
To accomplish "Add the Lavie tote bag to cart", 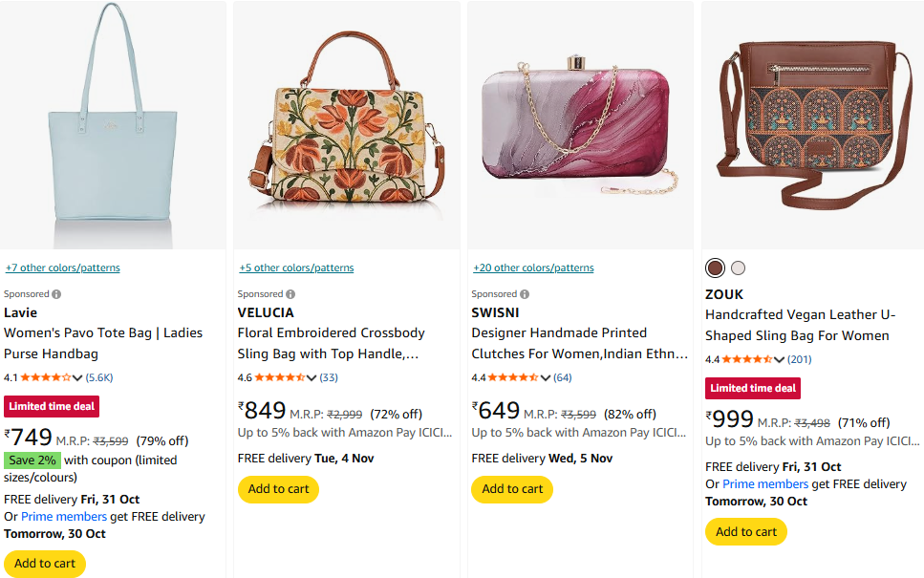I will [x=45, y=564].
